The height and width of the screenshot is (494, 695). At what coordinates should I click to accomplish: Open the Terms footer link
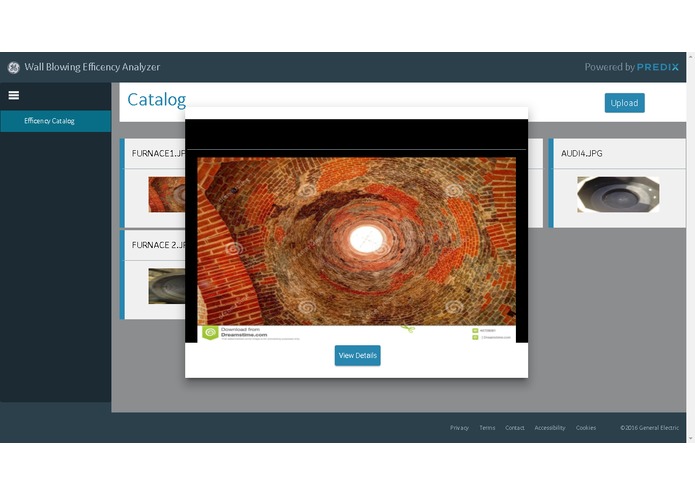(487, 428)
